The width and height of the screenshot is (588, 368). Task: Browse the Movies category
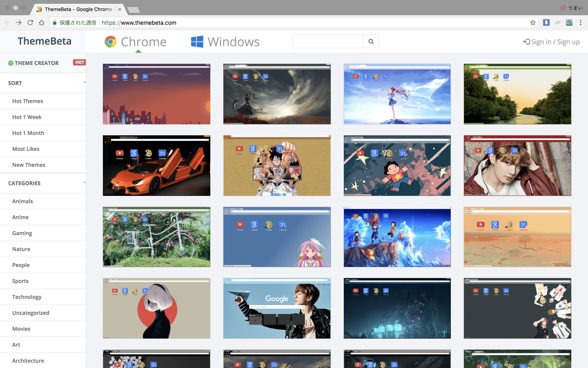point(21,329)
